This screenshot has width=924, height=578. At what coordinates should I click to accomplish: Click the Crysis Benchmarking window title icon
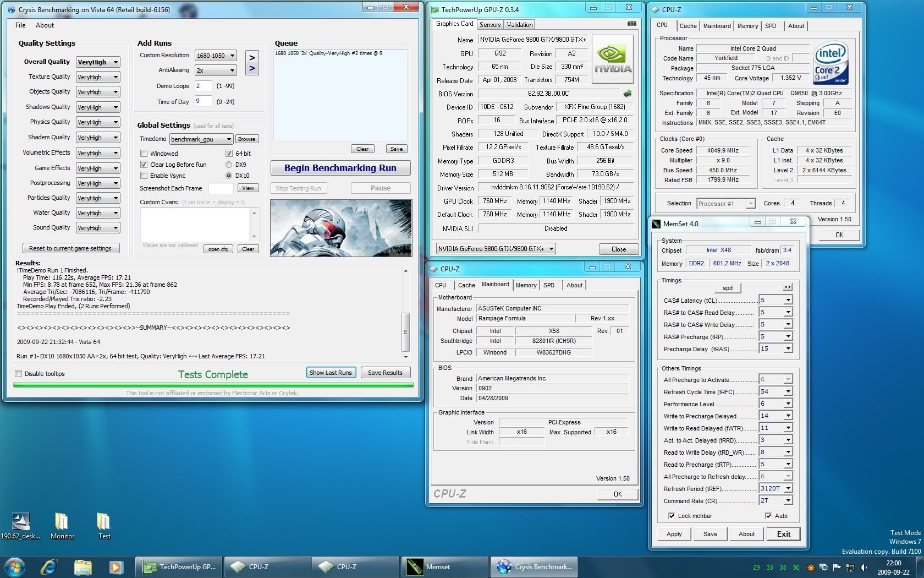pyautogui.click(x=11, y=9)
